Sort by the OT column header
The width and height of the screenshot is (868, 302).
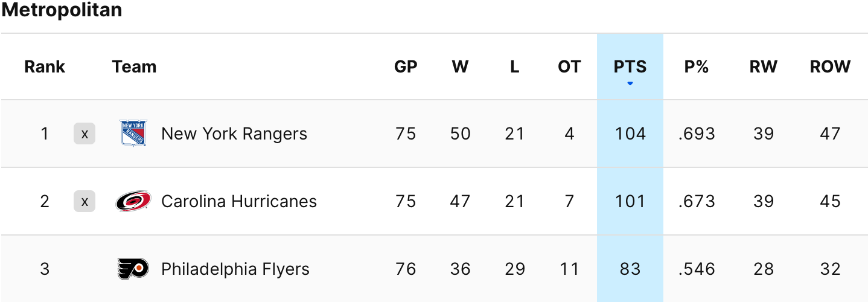[x=569, y=66]
